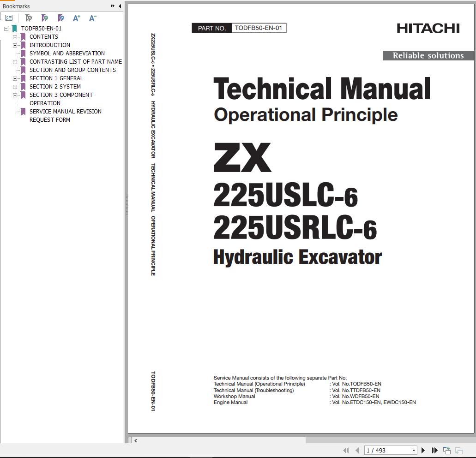Viewport: 476px width, 458px height.
Task: Click the add new bookmark icon
Action: tap(45, 18)
